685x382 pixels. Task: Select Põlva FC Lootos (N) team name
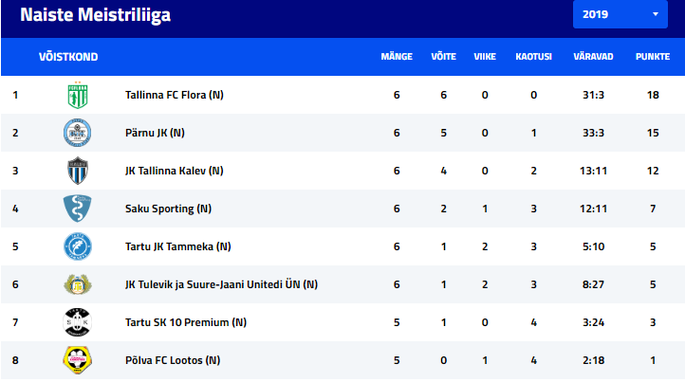tap(173, 360)
